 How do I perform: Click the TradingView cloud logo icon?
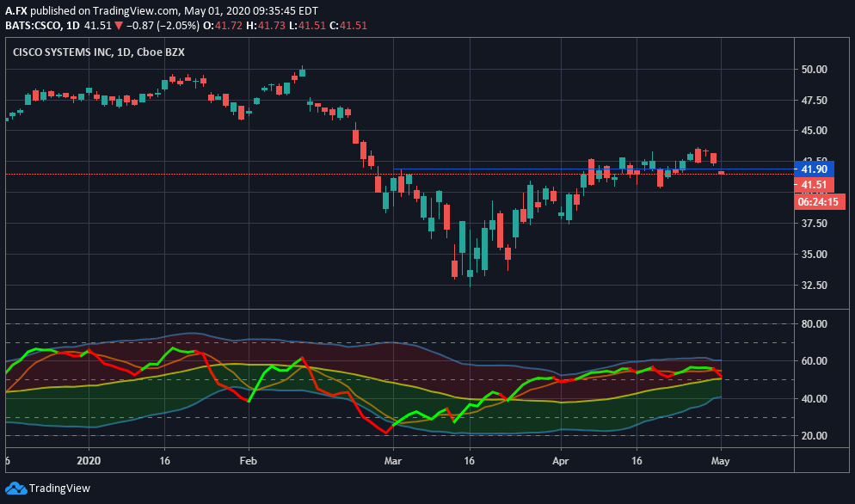point(15,489)
